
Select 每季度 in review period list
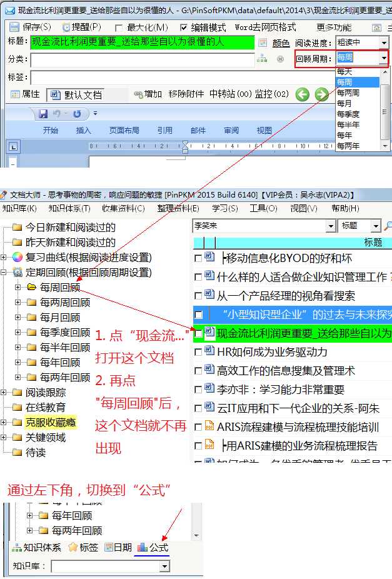348,114
